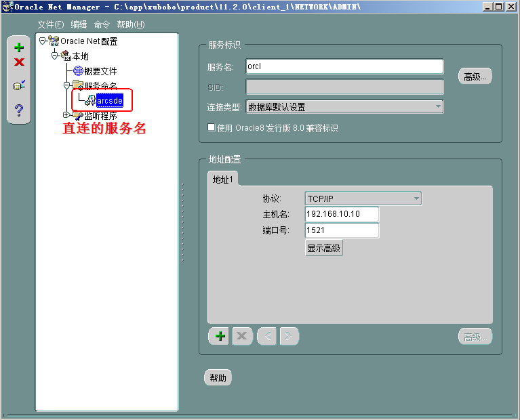Select 本地 label in the tree
Screen dimensions: 520x420
tap(80, 56)
